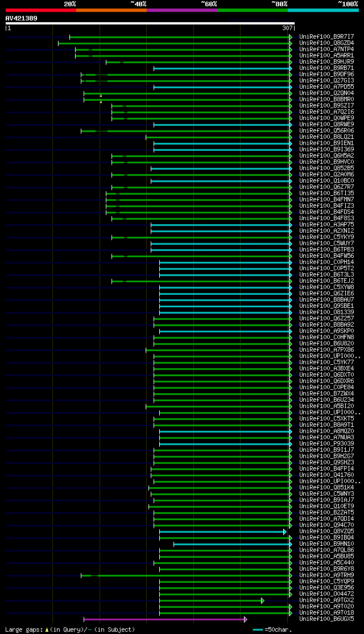Image resolution: width=364 pixels, height=634 pixels.
Task: Open hit UniRef100_O04472
Action: (x=326, y=594)
